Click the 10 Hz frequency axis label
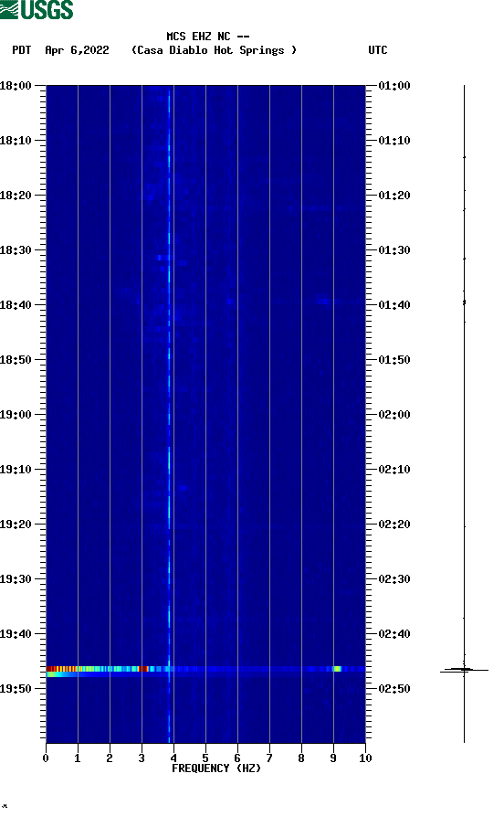 click(365, 758)
